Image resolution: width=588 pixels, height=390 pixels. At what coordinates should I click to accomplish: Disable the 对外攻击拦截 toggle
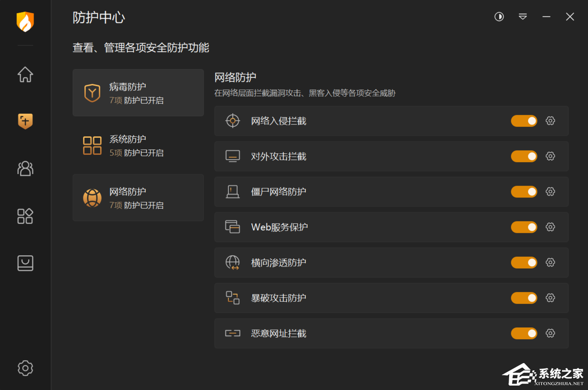click(524, 156)
